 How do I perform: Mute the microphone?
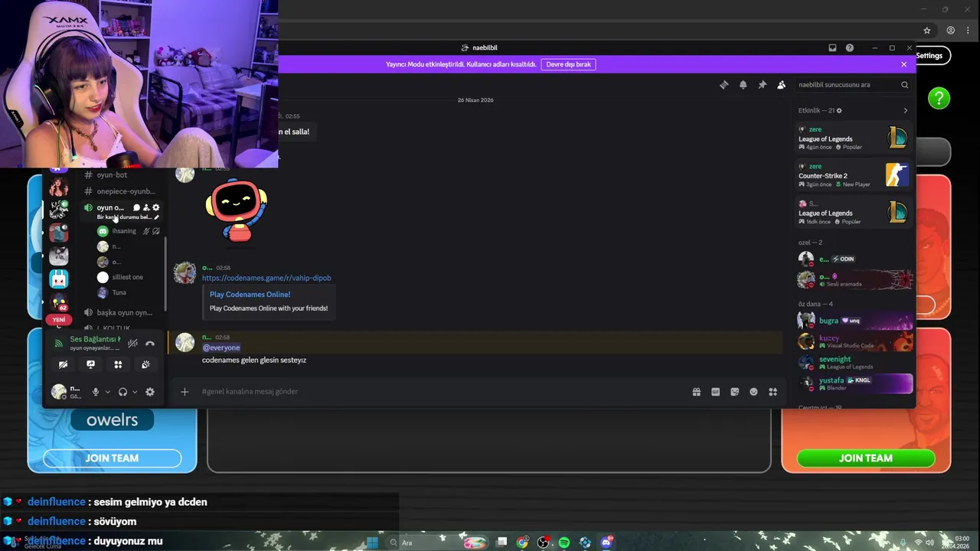pyautogui.click(x=96, y=392)
